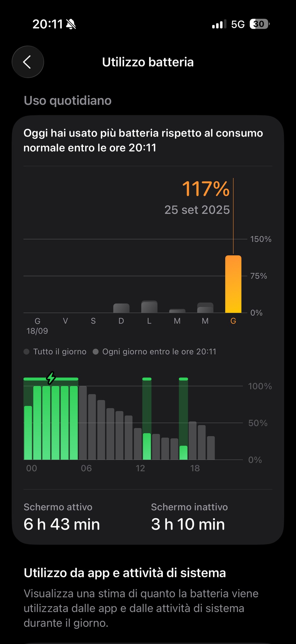Tap the 117% usage value
The width and height of the screenshot is (296, 644).
pyautogui.click(x=206, y=189)
